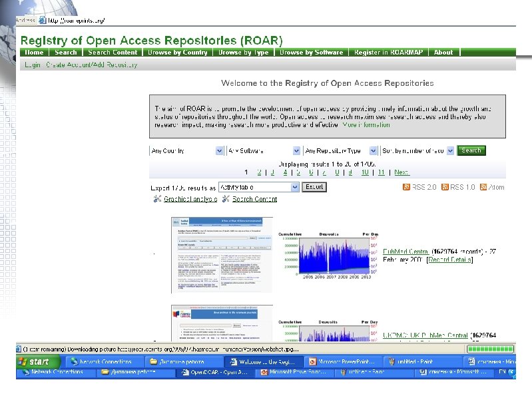
Task: Click the page icon in address bar
Action: pyautogui.click(x=42, y=21)
